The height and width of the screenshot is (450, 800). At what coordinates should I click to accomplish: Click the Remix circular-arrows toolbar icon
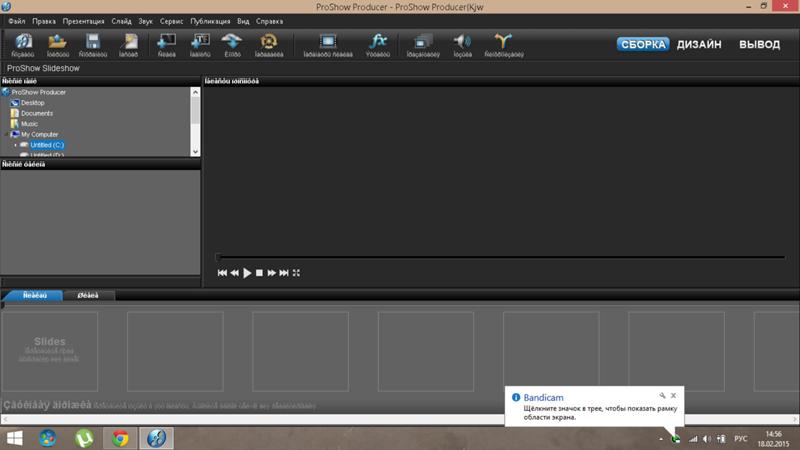[x=269, y=44]
